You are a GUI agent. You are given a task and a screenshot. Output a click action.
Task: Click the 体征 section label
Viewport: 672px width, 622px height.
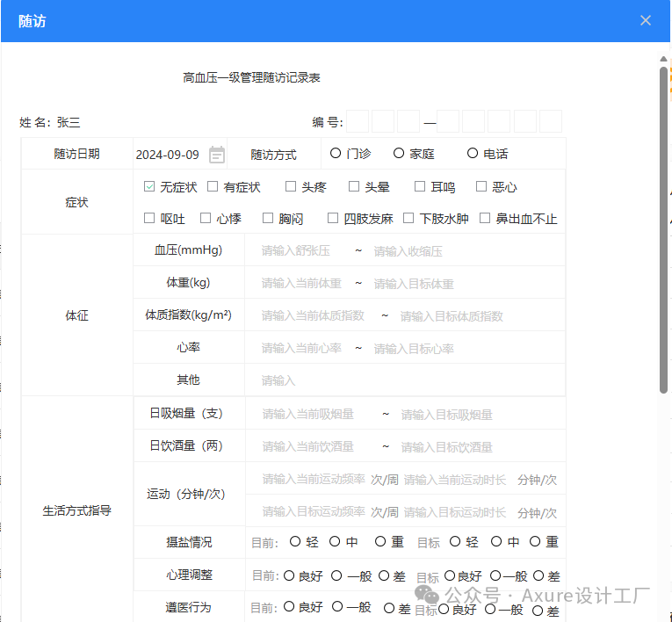tap(77, 315)
